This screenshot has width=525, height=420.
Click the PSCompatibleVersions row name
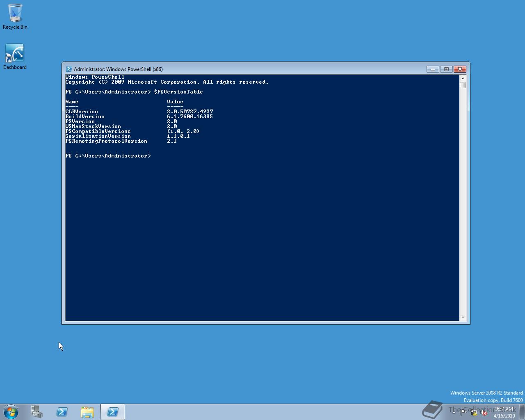(x=98, y=131)
